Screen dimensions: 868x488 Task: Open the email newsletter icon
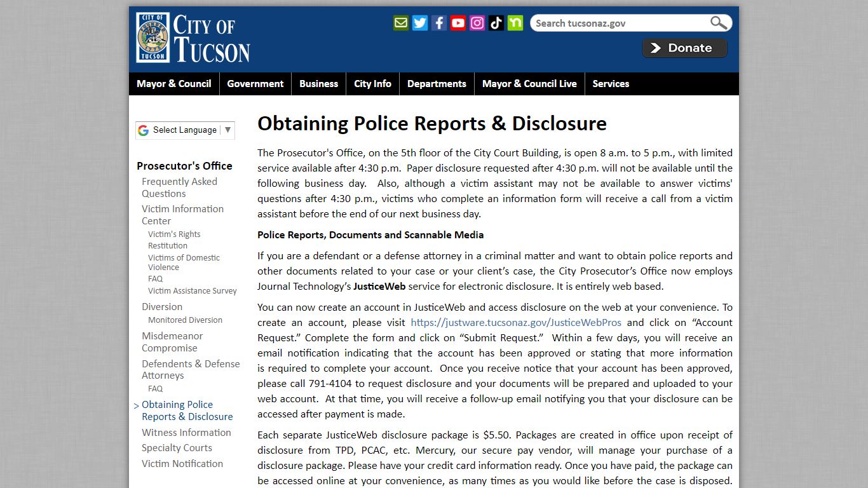(x=401, y=23)
